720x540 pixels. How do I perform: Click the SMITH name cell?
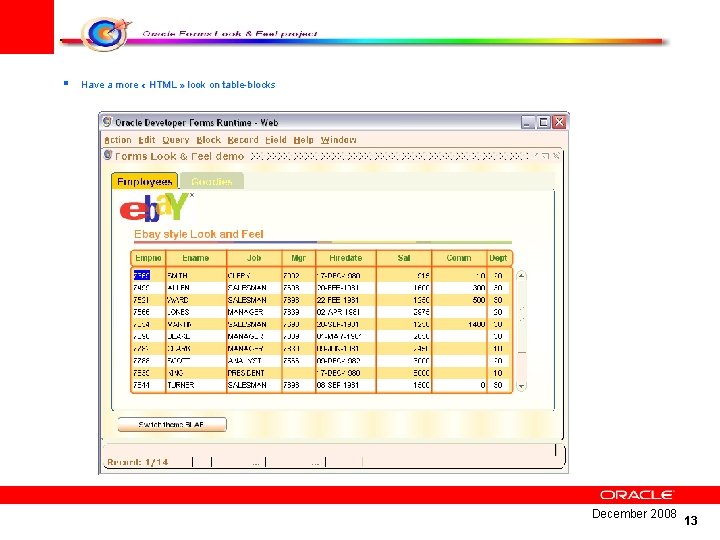(196, 276)
